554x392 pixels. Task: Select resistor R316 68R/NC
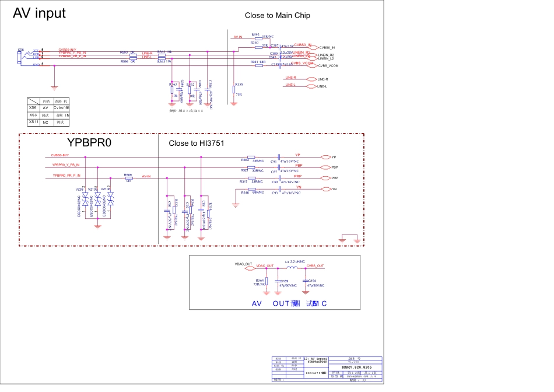[252, 189]
